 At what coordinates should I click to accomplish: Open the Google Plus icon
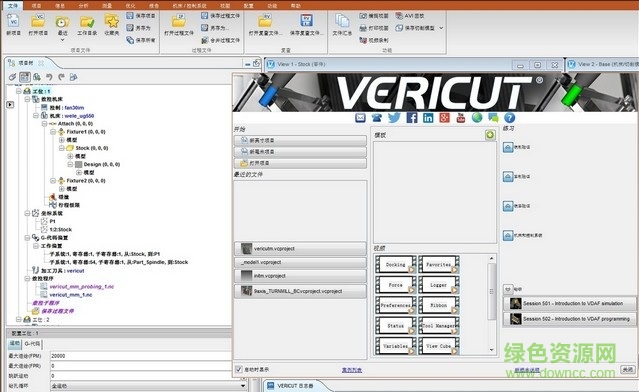click(444, 118)
